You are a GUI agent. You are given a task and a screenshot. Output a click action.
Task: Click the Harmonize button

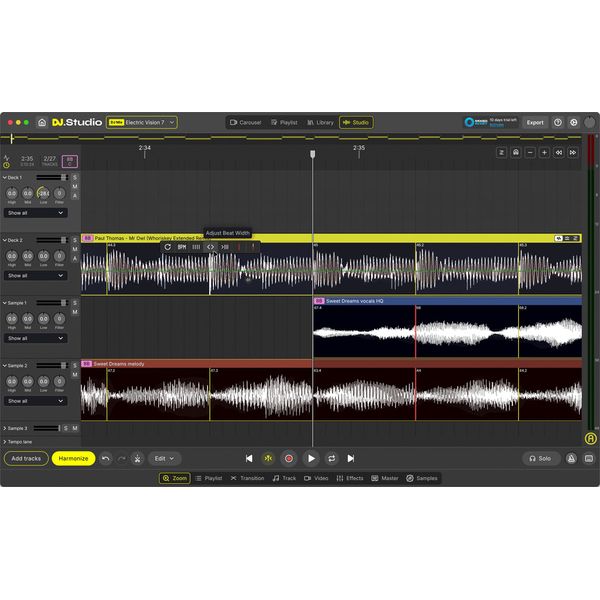[73, 458]
